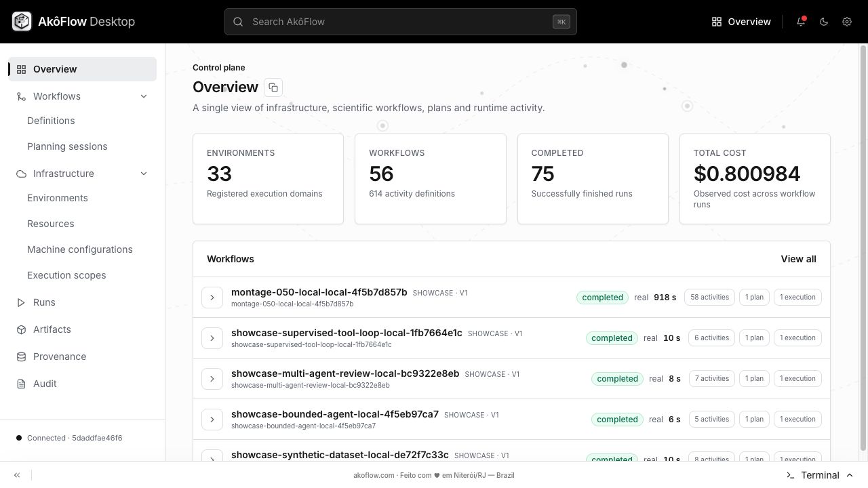Click the Workflows branch icon in sidebar

[x=21, y=96]
